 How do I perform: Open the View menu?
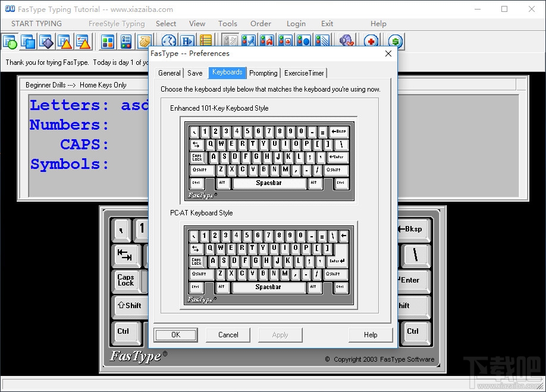coord(197,24)
